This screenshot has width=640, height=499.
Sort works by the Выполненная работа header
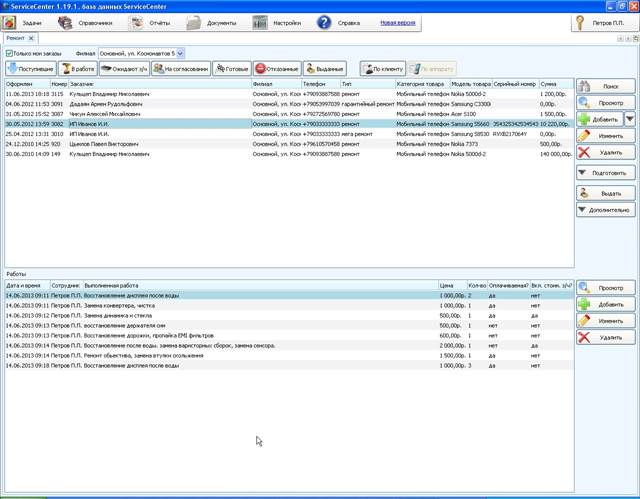click(x=260, y=286)
